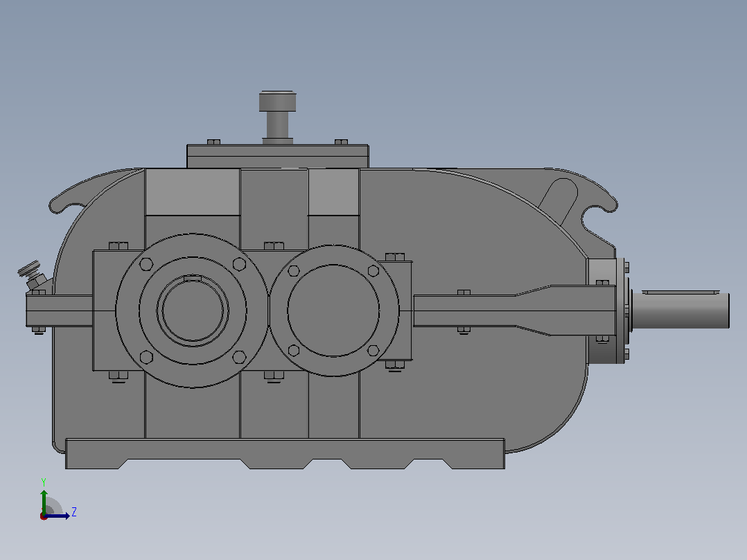
Task: Click the blue Z axis arrow of the triad
Action: coord(58,516)
